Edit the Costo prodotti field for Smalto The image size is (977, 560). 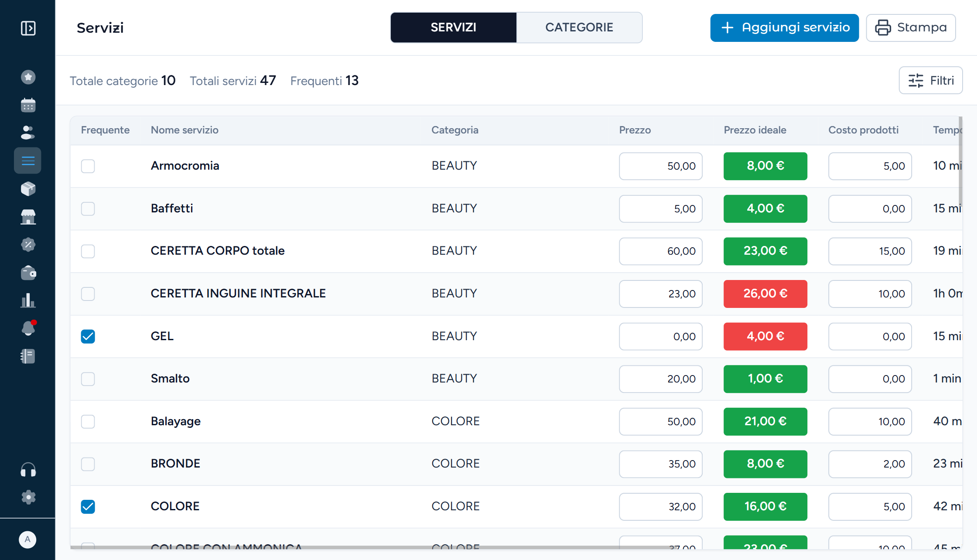click(x=870, y=379)
